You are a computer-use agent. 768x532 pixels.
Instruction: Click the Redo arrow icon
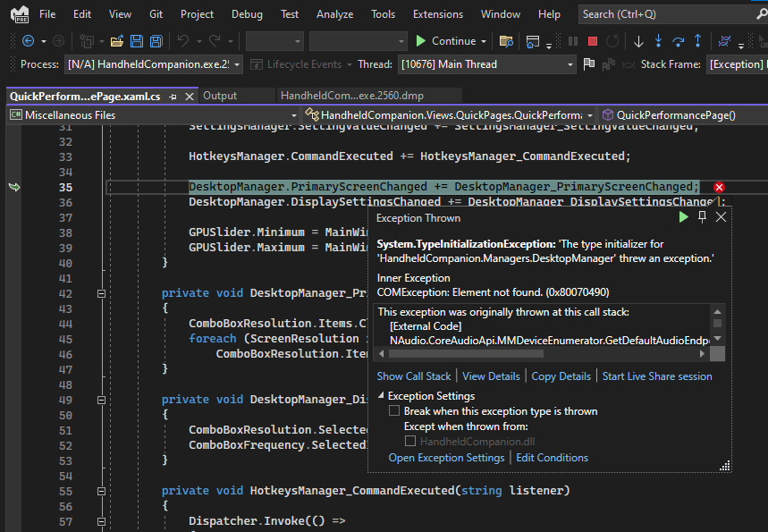pos(215,40)
